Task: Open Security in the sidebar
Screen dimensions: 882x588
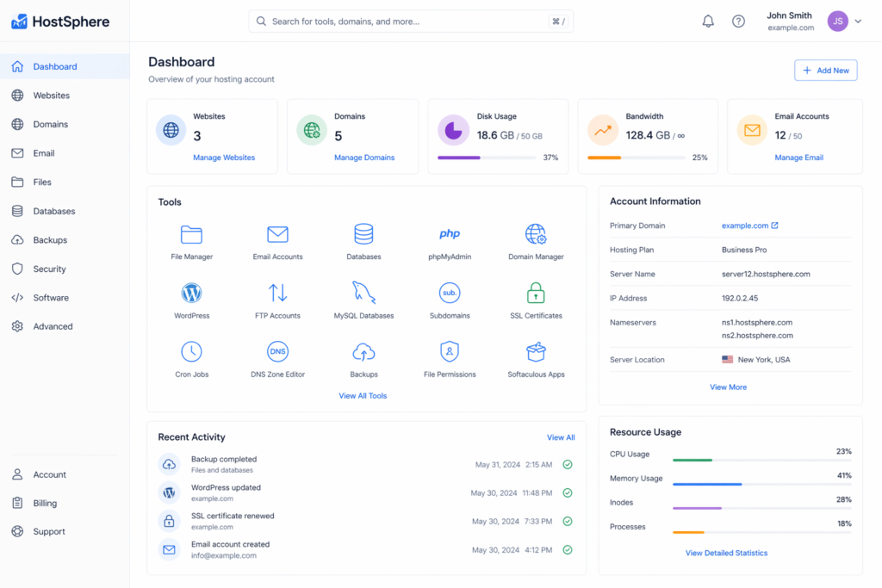Action: pyautogui.click(x=65, y=269)
